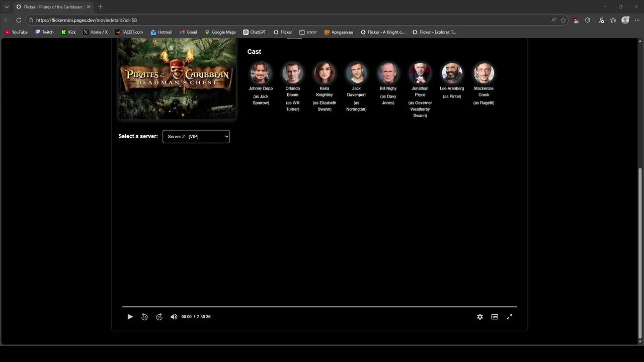The image size is (644, 362).
Task: Rewind the video 10 seconds
Action: click(144, 317)
